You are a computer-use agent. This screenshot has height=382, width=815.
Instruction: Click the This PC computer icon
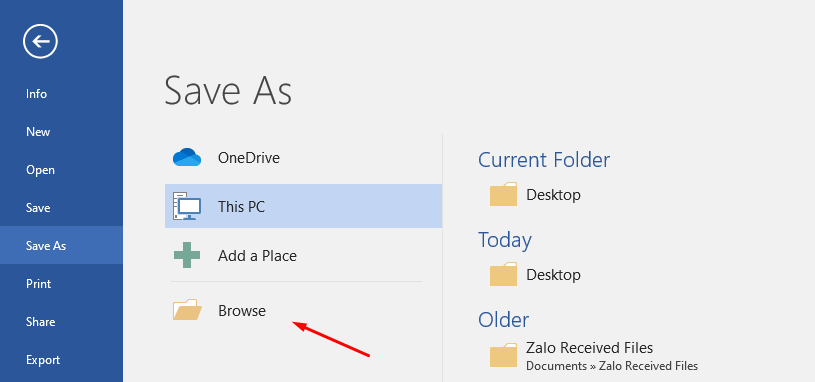coord(187,206)
